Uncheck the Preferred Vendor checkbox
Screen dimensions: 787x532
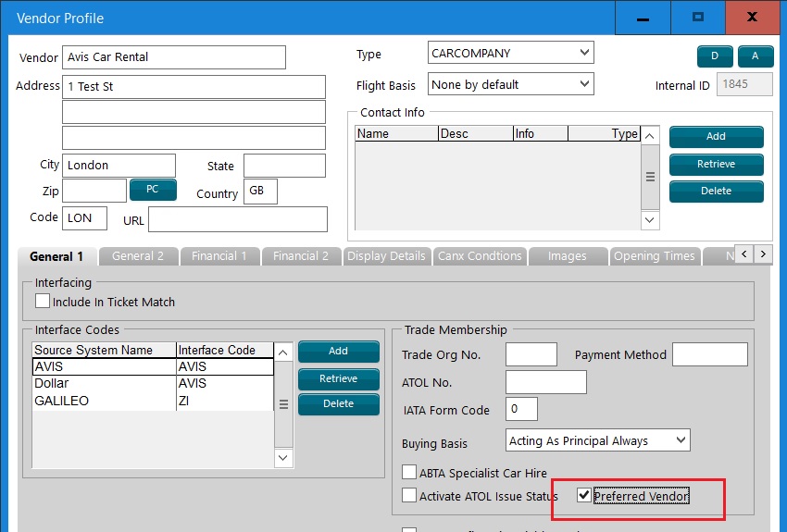pyautogui.click(x=583, y=495)
